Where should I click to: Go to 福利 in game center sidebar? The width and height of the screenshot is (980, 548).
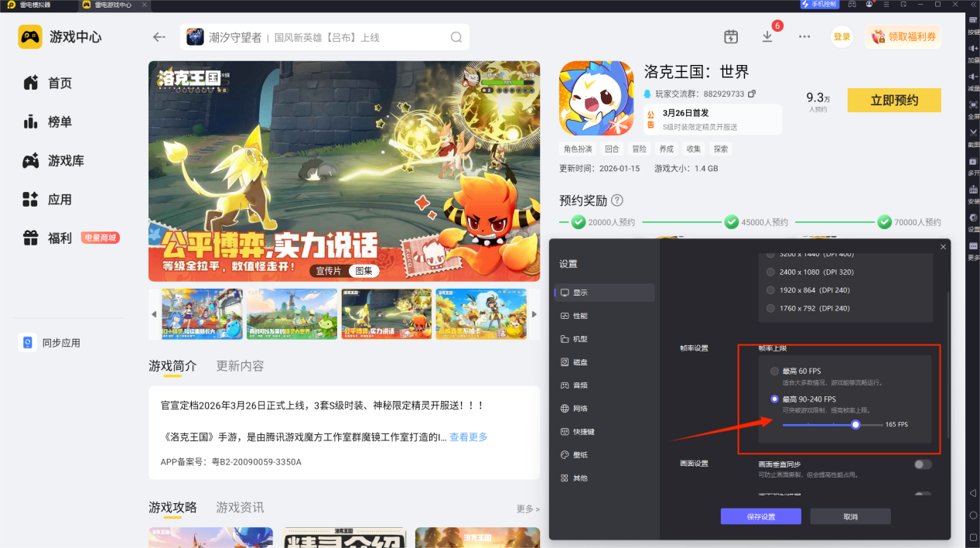pyautogui.click(x=60, y=238)
